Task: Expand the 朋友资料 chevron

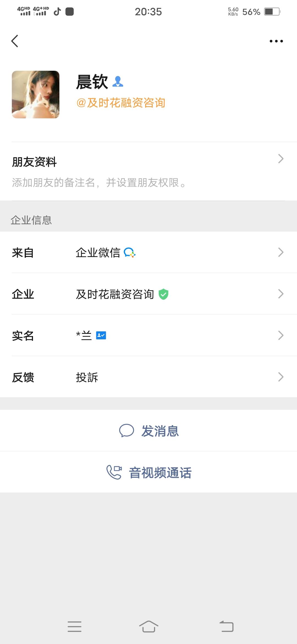Action: tap(280, 159)
